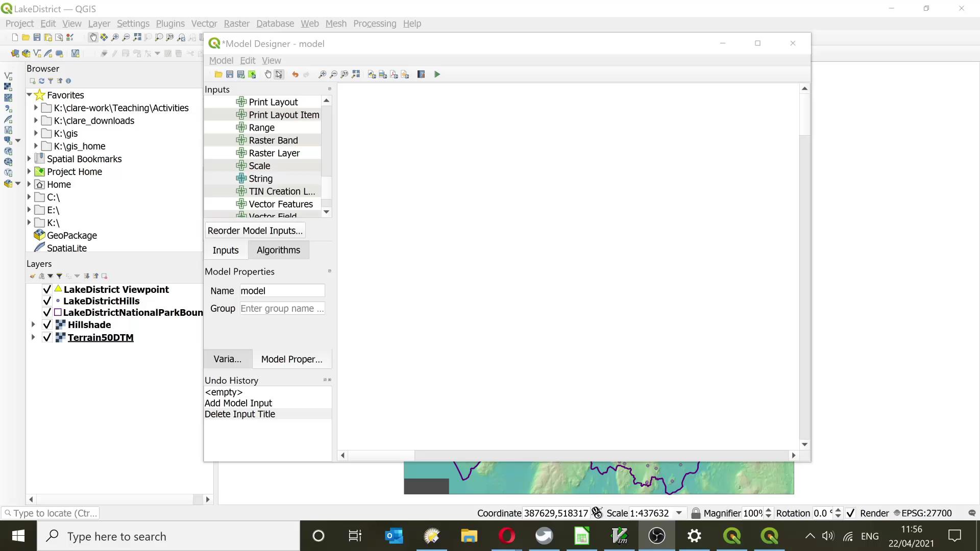Select the pan hand tool in Model Designer

coord(268,74)
